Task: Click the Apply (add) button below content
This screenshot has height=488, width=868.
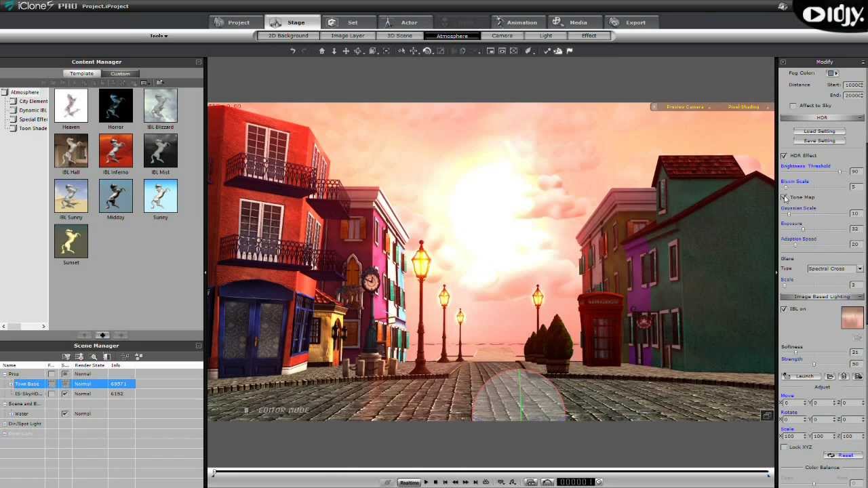Action: click(x=102, y=335)
